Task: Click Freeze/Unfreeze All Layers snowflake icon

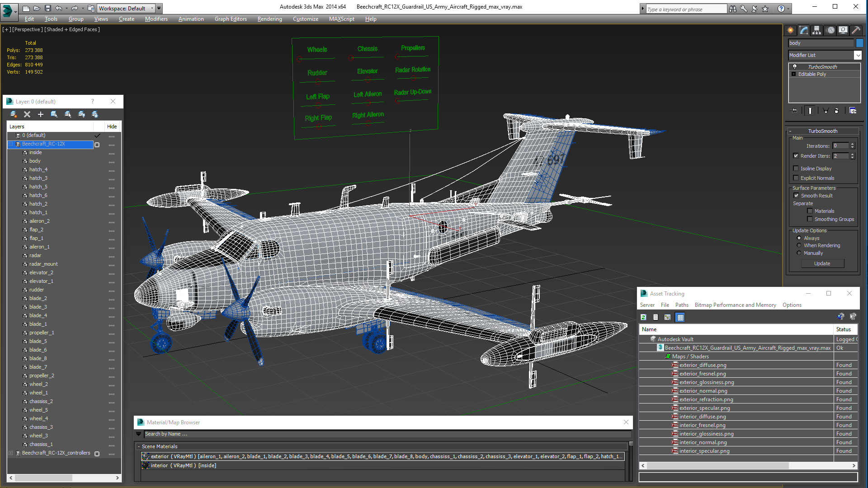Action: tap(95, 114)
